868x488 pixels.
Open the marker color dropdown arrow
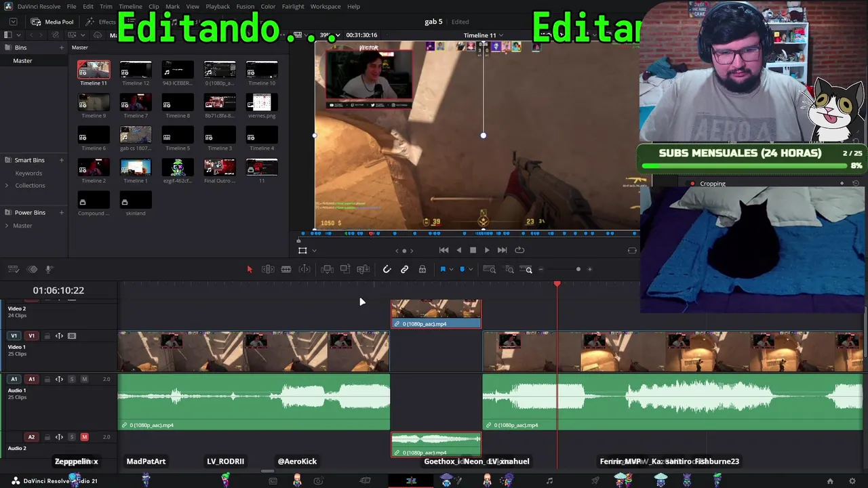pyautogui.click(x=471, y=270)
